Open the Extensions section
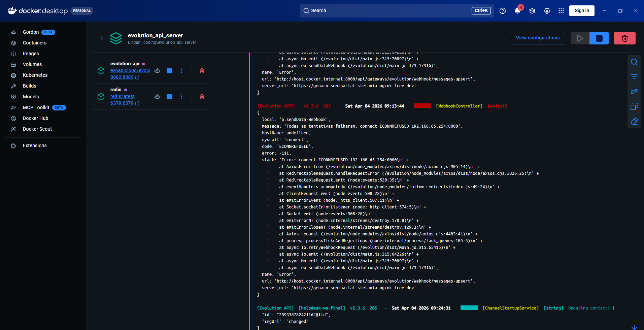 (x=34, y=145)
